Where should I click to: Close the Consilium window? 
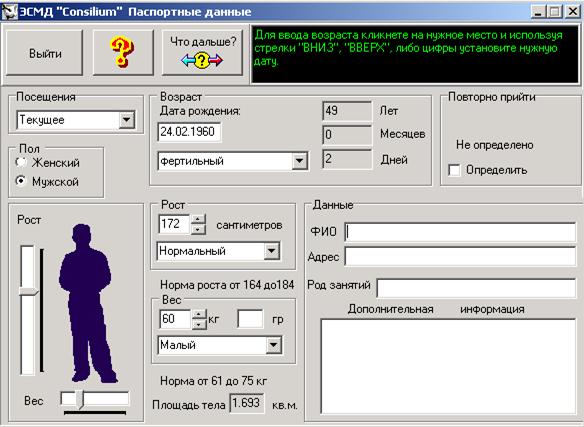pyautogui.click(x=572, y=12)
